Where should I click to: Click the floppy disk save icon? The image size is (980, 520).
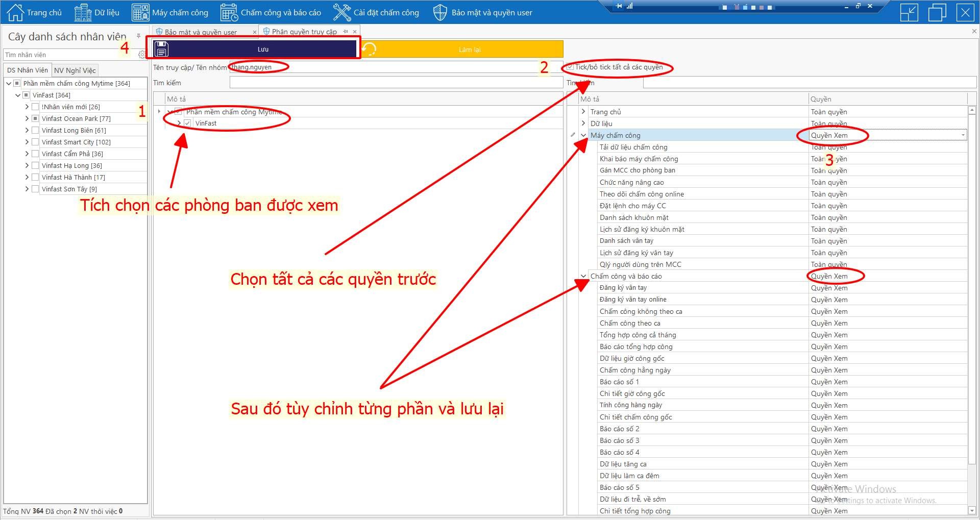161,49
